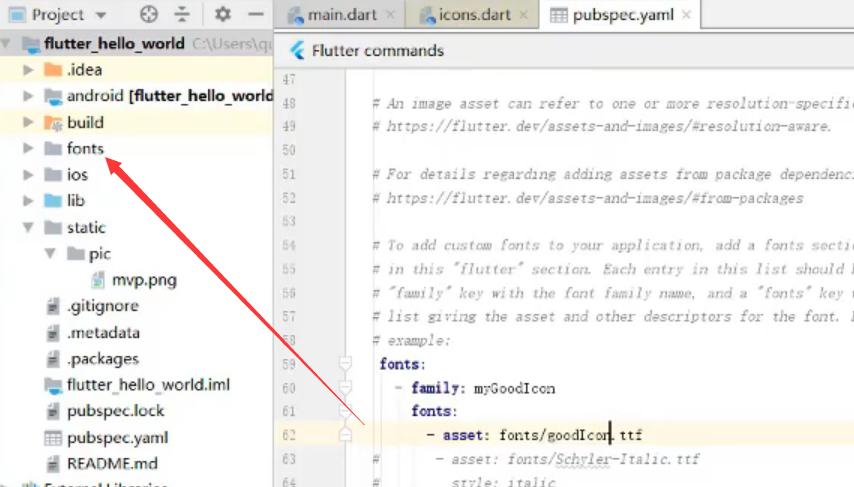Click line number 48 in gutter
Screen dimensions: 854x487
click(289, 103)
